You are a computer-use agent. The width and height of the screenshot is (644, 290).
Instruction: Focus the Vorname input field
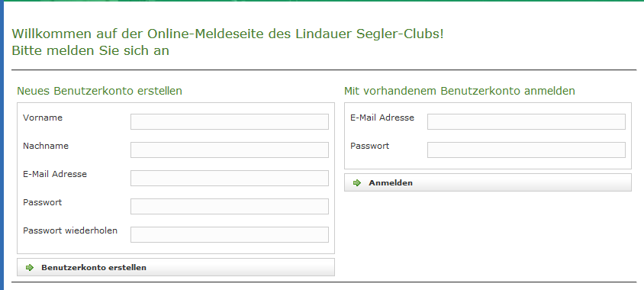pyautogui.click(x=230, y=121)
